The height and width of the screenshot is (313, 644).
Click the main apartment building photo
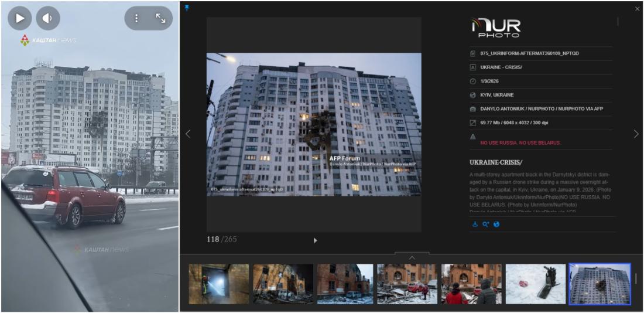point(313,124)
